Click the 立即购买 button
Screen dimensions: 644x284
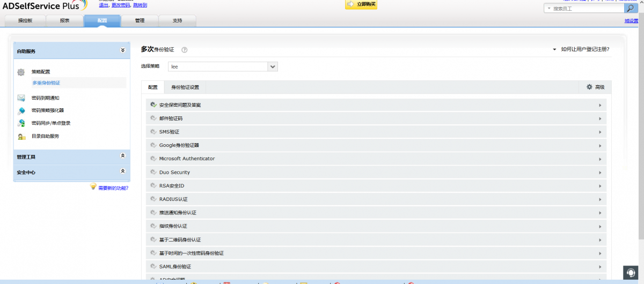pos(361,4)
